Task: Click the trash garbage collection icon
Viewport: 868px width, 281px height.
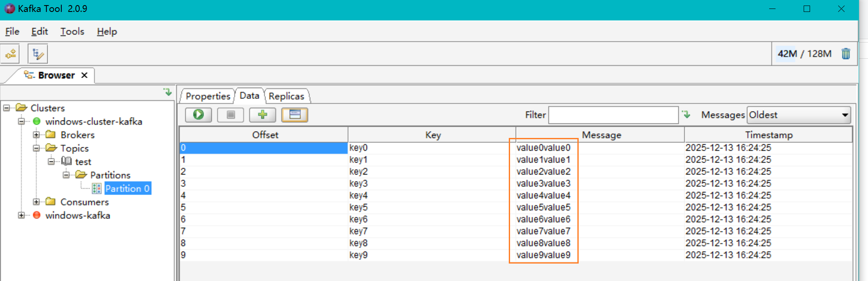Action: pyautogui.click(x=845, y=54)
